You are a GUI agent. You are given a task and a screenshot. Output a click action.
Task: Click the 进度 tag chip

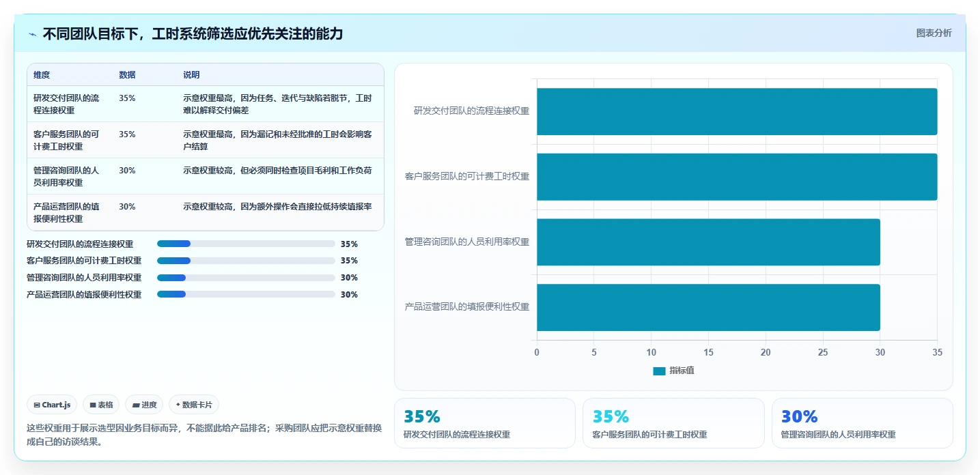tap(144, 405)
